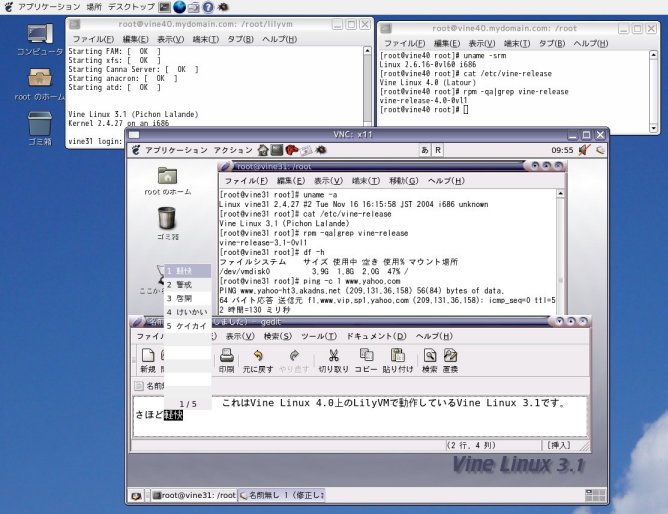Screen dimensions: 668x514
Task: Toggle the R input mode indicator
Action: 438,150
